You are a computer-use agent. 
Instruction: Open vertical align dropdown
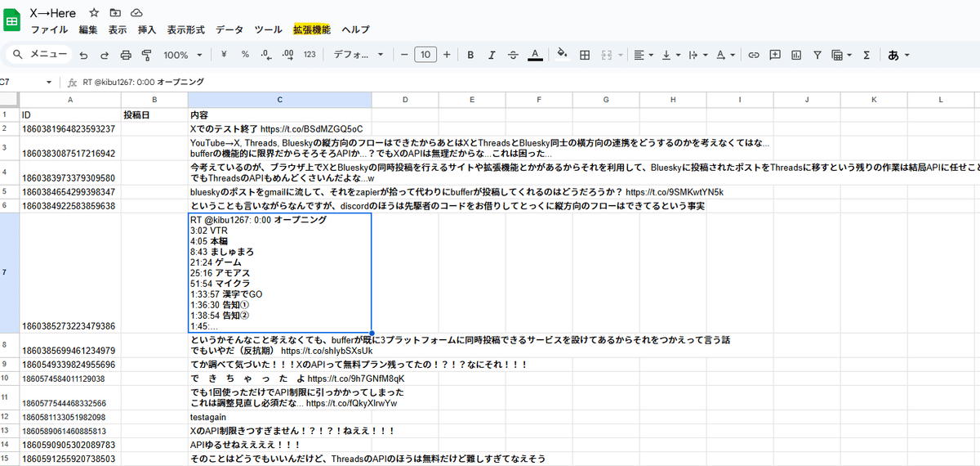click(671, 55)
